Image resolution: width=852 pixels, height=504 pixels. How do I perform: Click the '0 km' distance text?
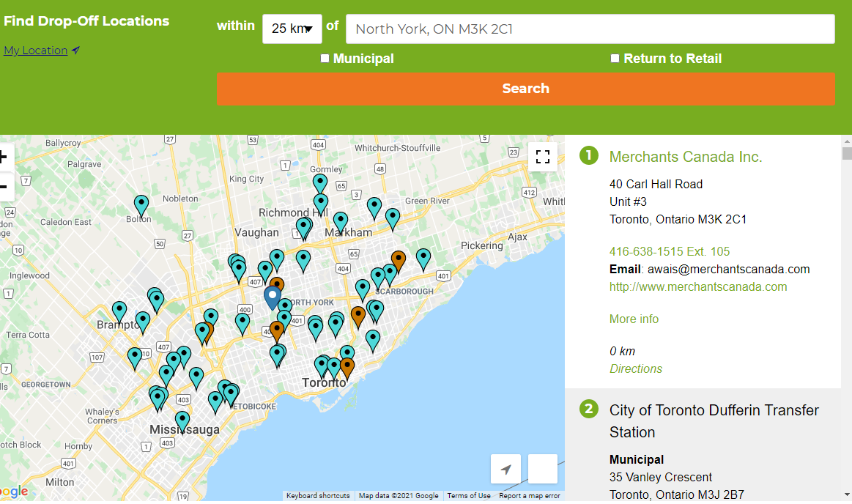point(622,352)
